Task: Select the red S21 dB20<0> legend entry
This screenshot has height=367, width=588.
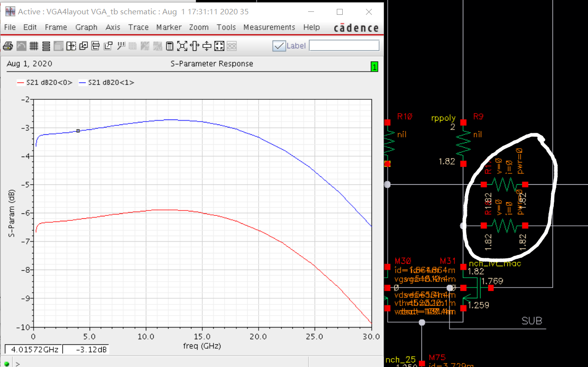Action: click(x=45, y=82)
